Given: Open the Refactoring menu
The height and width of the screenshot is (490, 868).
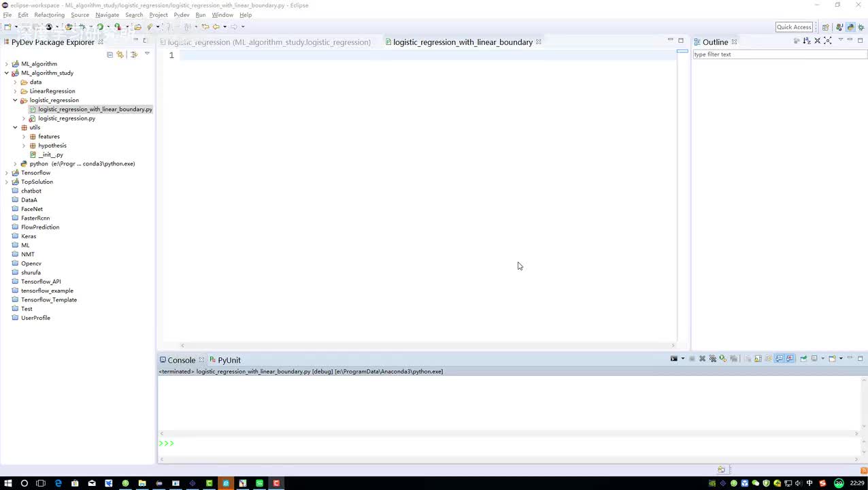Looking at the screenshot, I should coord(49,15).
